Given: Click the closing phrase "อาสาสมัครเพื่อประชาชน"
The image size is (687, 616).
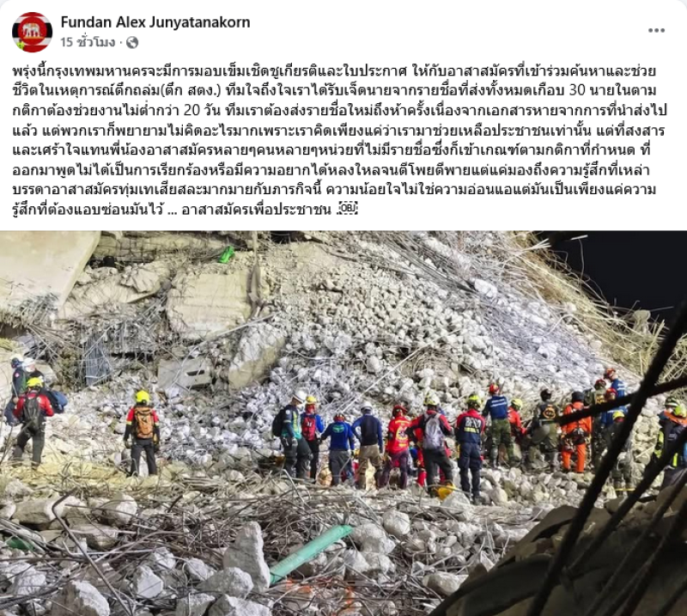Looking at the screenshot, I should [256, 209].
